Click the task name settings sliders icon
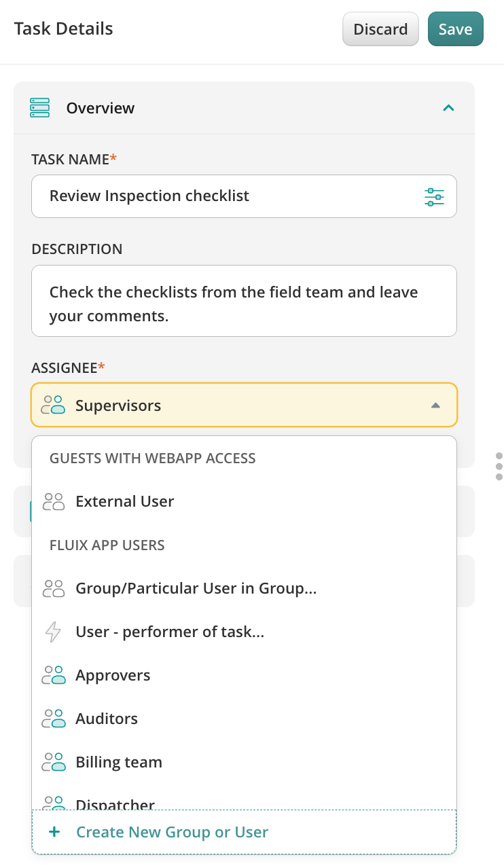 [x=434, y=197]
